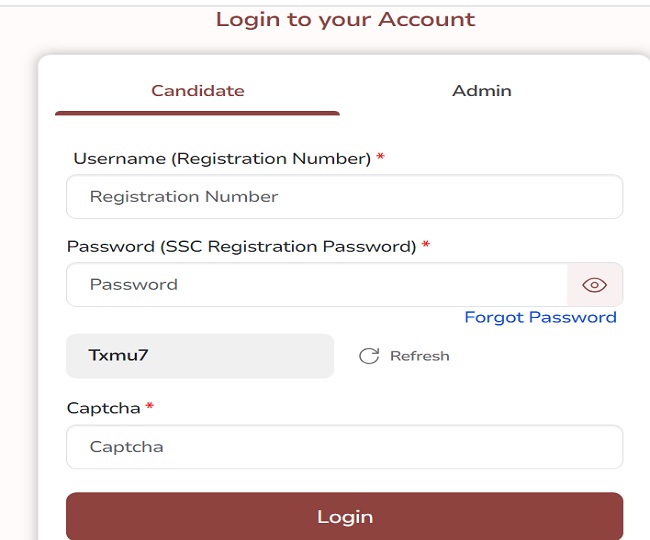This screenshot has height=540, width=650.
Task: Click the Login to your Account heading
Action: point(345,19)
